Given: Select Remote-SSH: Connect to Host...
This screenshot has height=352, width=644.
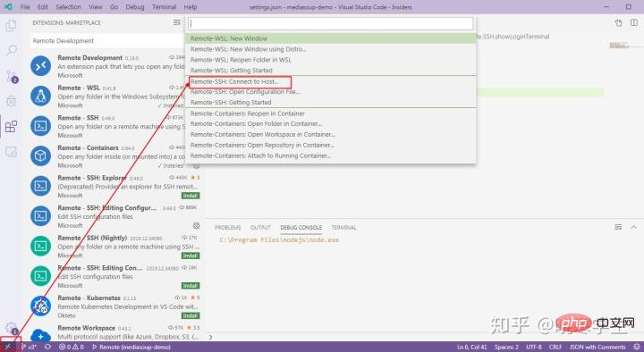Looking at the screenshot, I should [331, 81].
